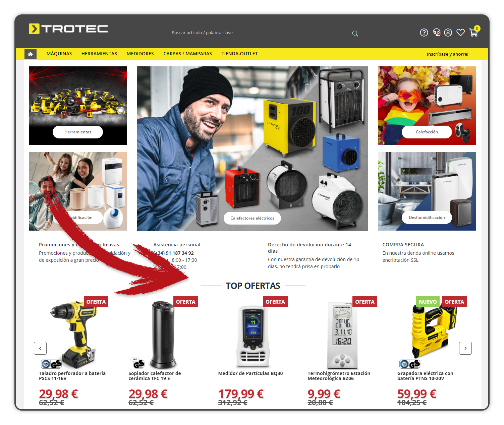Click the home icon in navigation bar

click(31, 54)
